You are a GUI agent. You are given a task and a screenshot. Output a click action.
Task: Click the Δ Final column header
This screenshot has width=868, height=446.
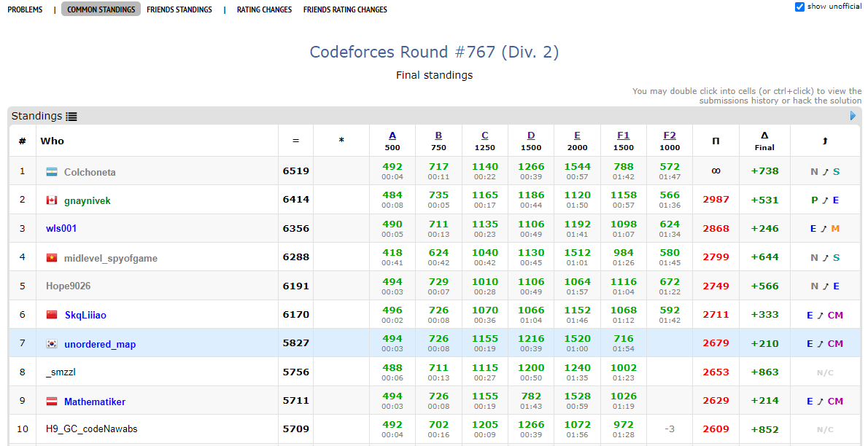(x=764, y=141)
